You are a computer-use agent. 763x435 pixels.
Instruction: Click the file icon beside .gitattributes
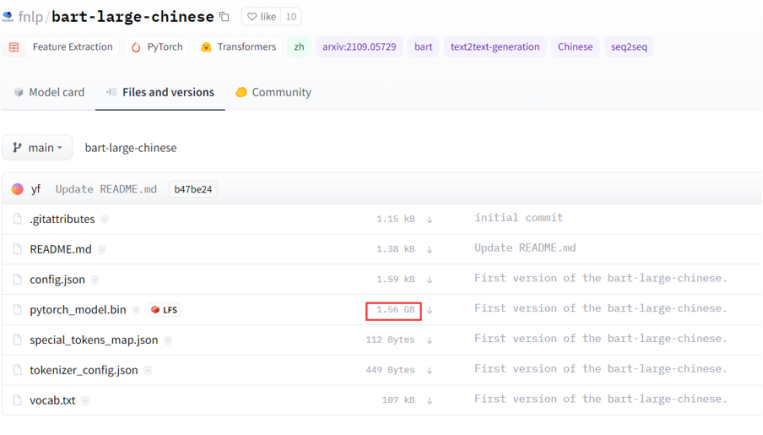point(17,219)
